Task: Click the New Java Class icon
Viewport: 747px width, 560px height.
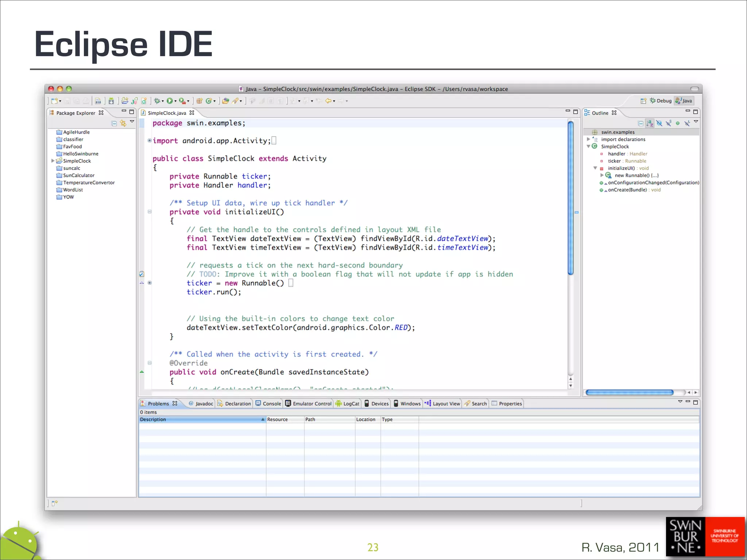Action: coord(209,101)
